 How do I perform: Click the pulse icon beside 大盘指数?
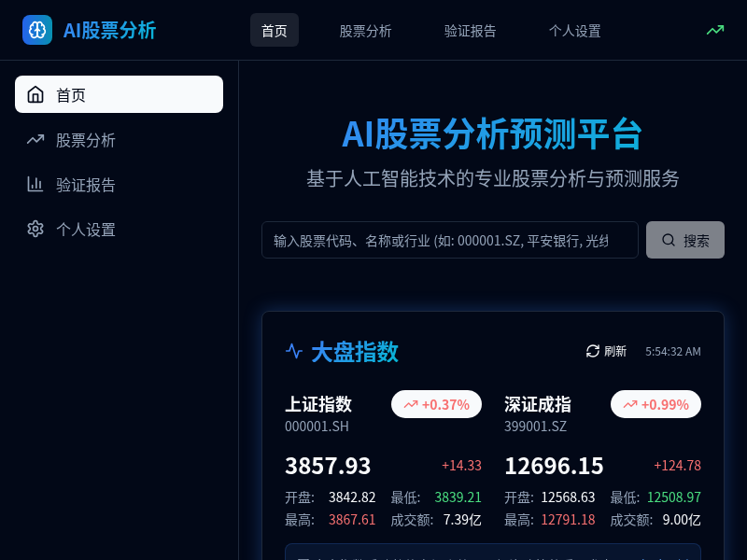[x=294, y=352]
